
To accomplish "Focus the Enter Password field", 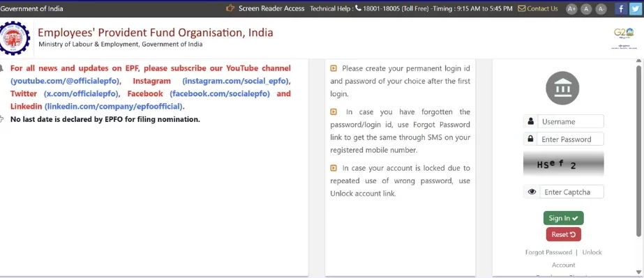I will tap(571, 139).
